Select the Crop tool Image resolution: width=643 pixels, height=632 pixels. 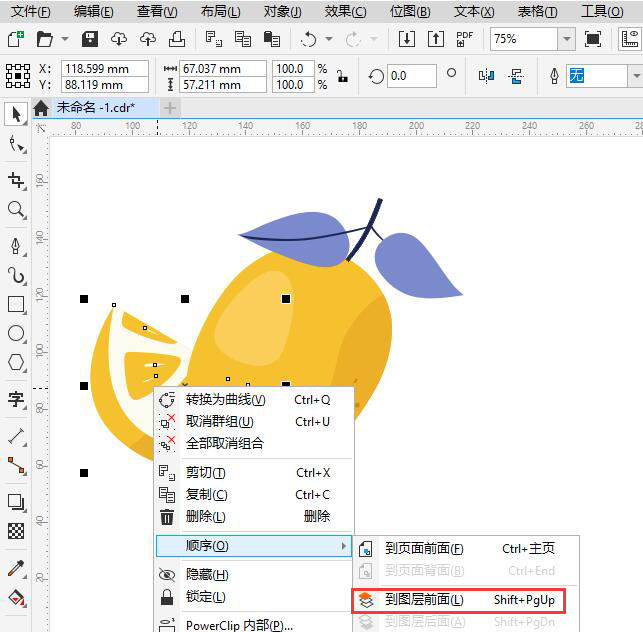pyautogui.click(x=16, y=180)
